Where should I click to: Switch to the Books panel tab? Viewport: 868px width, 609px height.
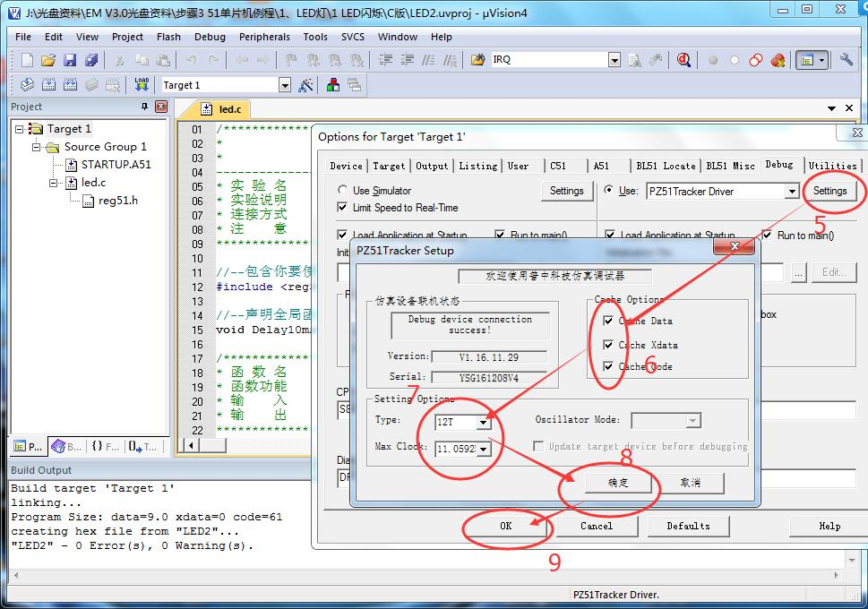pyautogui.click(x=66, y=446)
